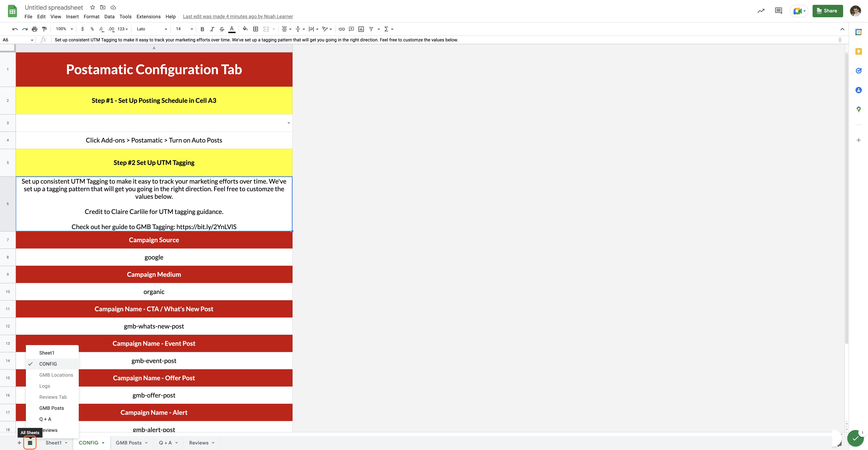Image resolution: width=868 pixels, height=450 pixels.
Task: Toggle strikethrough formatting
Action: (222, 29)
